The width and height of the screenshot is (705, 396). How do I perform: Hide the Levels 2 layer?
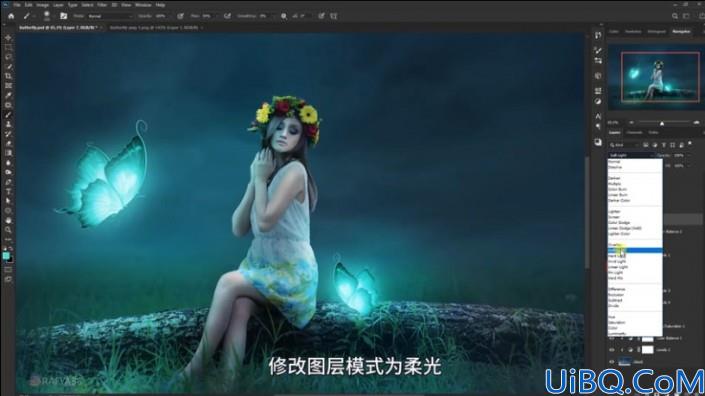pyautogui.click(x=612, y=349)
